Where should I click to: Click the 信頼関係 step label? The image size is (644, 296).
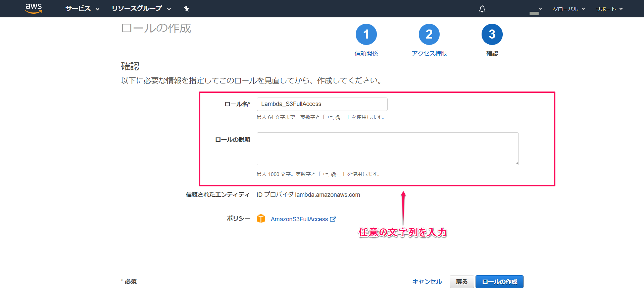pyautogui.click(x=366, y=53)
